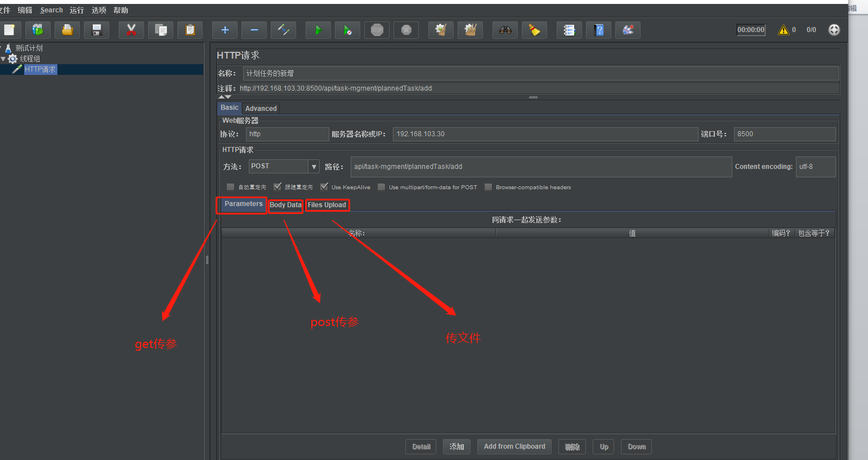Click the Open file folder icon
868x460 pixels.
tap(67, 30)
